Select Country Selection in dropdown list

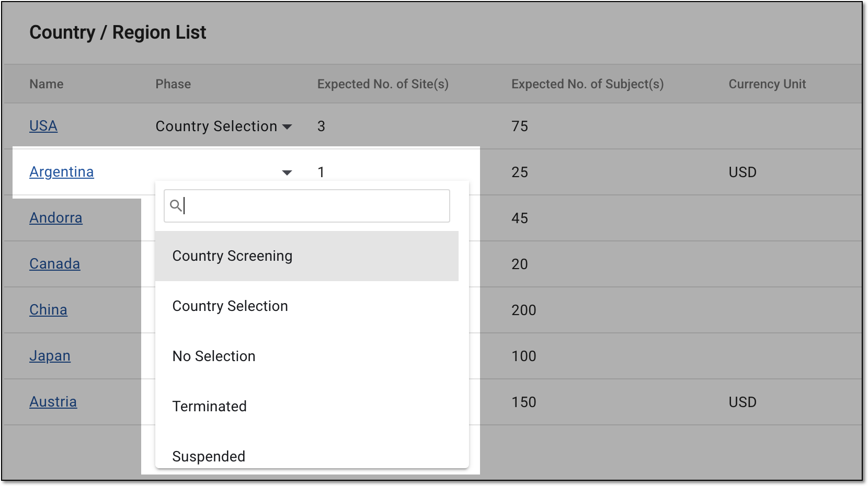coord(307,306)
